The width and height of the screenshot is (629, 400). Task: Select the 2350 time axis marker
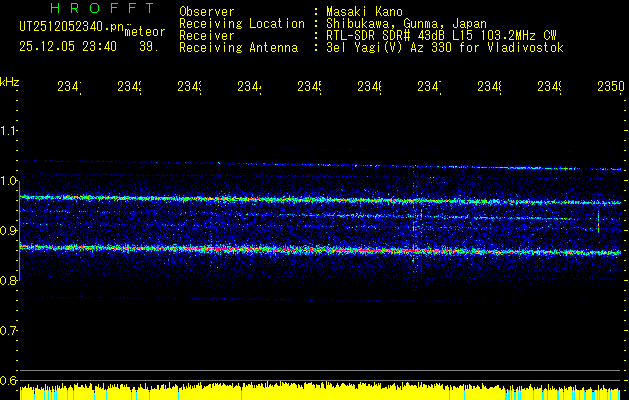click(x=610, y=88)
